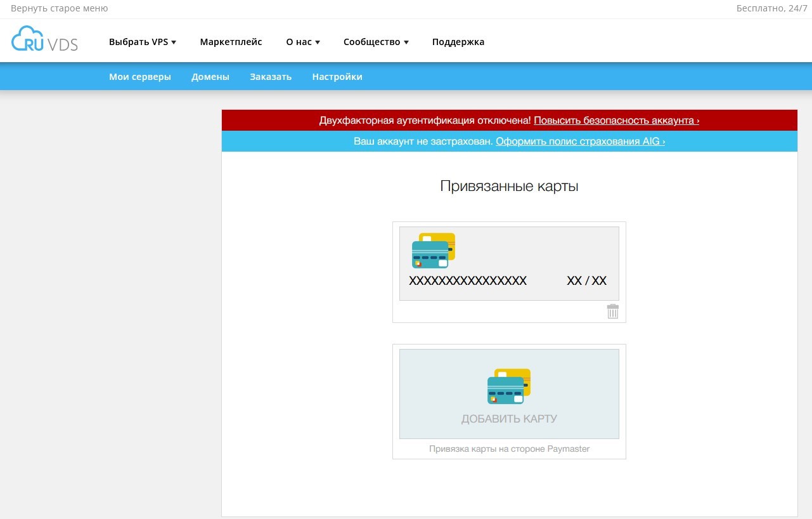Go to Настройки tab
Image resolution: width=812 pixels, height=519 pixels.
337,77
